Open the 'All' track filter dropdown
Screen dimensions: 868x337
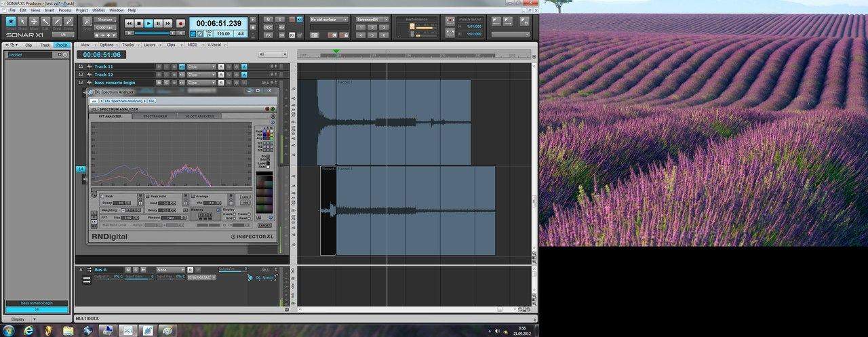click(272, 54)
